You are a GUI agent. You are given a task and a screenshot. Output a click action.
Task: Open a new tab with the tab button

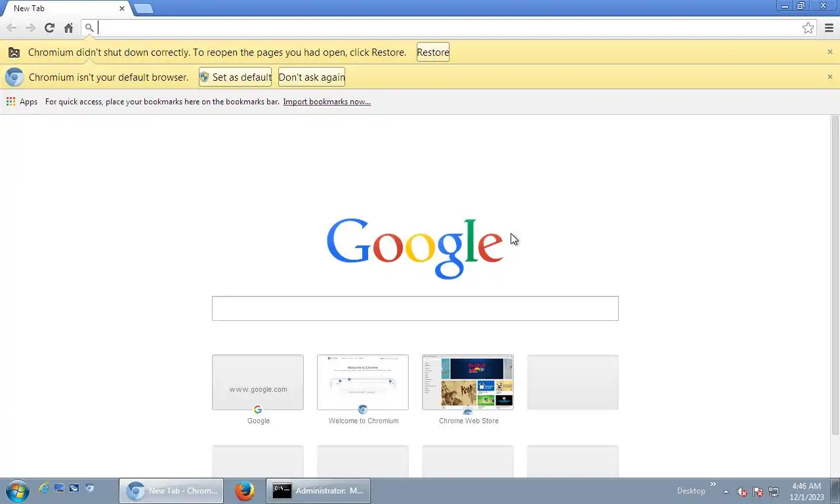click(143, 9)
